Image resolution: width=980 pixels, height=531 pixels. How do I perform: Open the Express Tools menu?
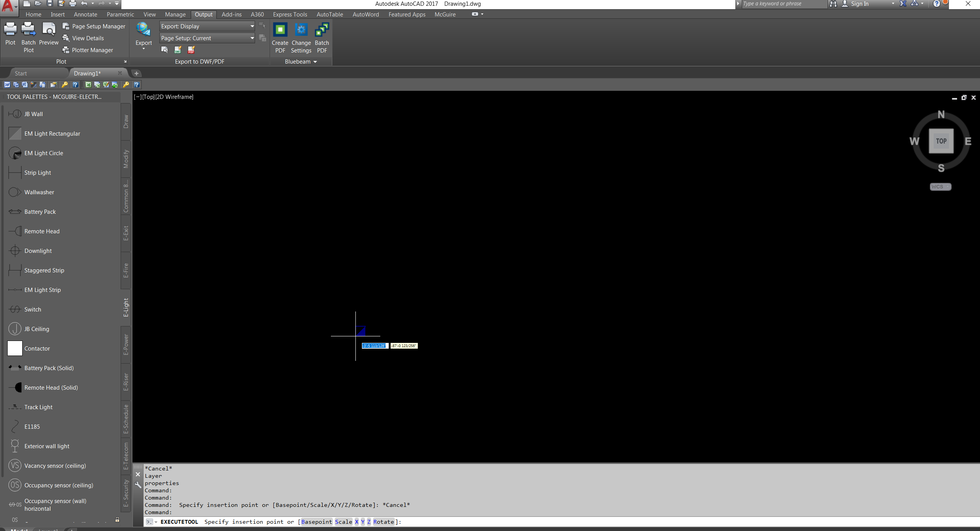pyautogui.click(x=290, y=14)
